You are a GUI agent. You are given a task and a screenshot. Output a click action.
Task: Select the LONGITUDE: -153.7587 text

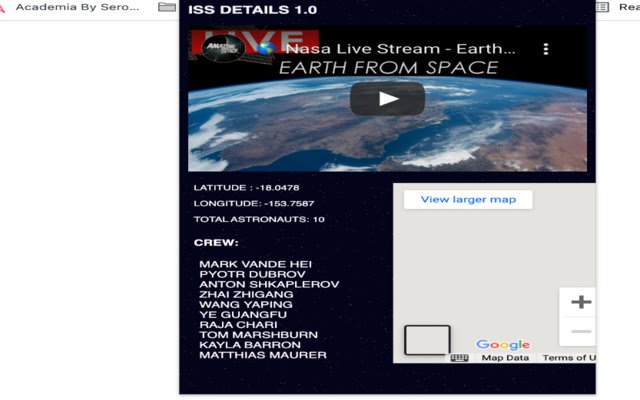tap(254, 203)
